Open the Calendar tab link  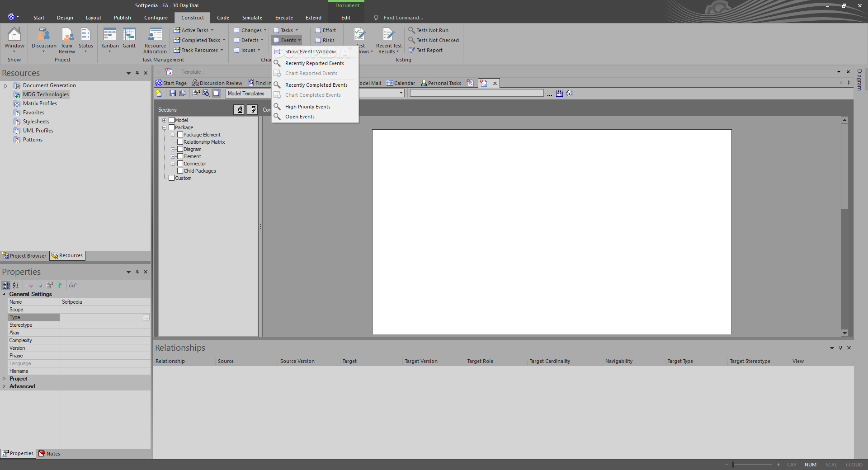coord(401,83)
